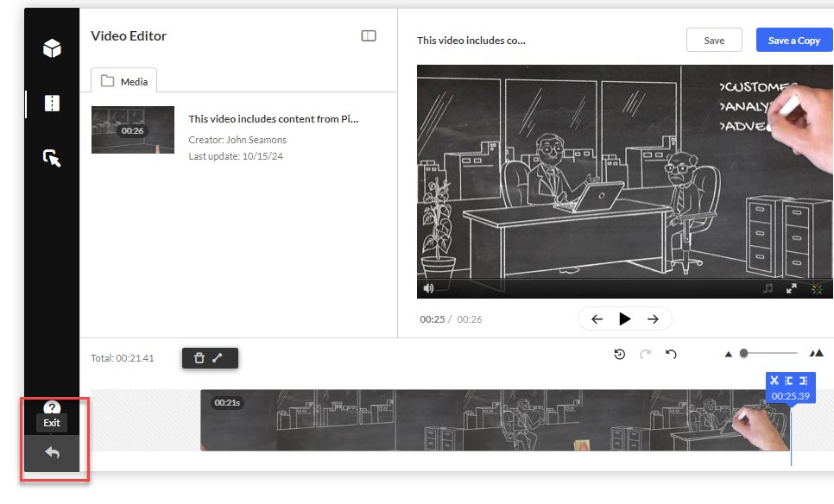Click the current time 00:25 readout
The image size is (834, 504).
pyautogui.click(x=432, y=319)
